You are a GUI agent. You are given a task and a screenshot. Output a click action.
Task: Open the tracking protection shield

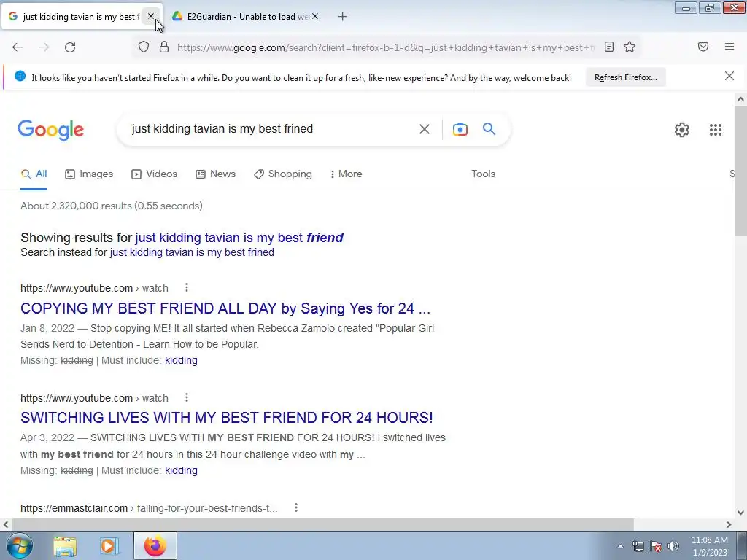pyautogui.click(x=144, y=47)
